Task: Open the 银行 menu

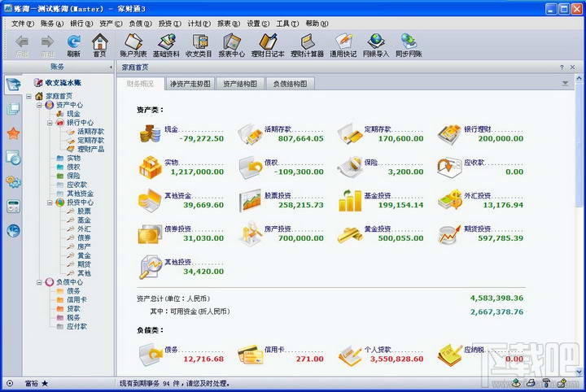Action: [x=81, y=24]
